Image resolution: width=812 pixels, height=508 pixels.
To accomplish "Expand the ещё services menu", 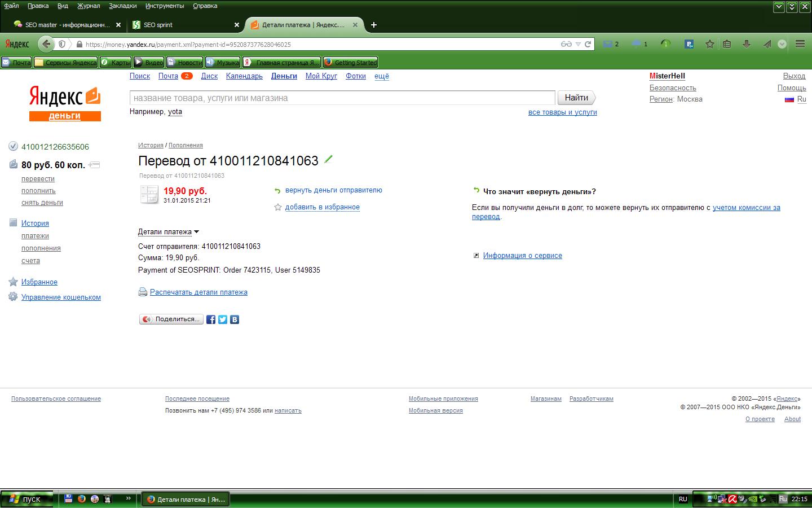I will 382,76.
